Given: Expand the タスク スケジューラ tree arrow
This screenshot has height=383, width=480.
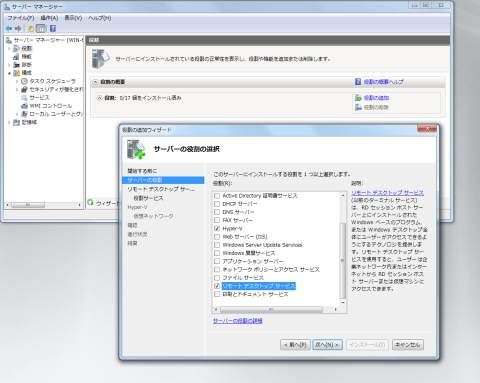Looking at the screenshot, I should 17,81.
